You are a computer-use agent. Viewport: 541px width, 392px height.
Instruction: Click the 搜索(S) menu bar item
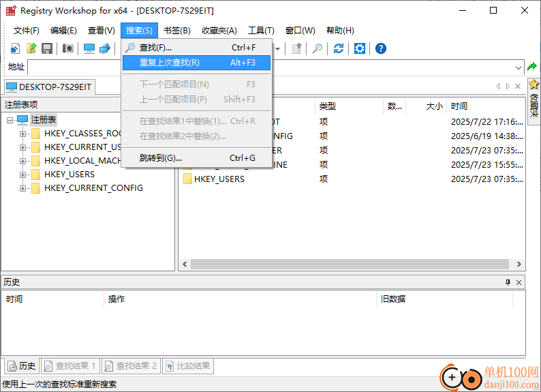tap(139, 31)
